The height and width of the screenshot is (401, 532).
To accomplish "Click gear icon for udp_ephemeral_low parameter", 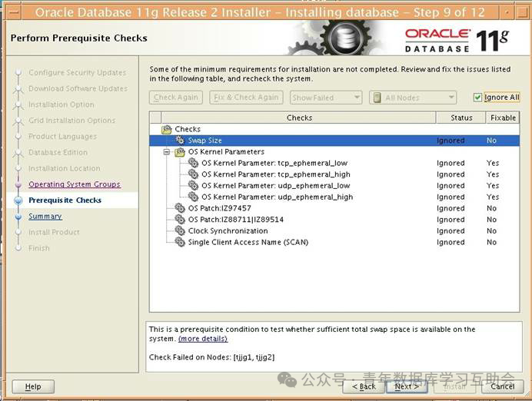I will point(194,185).
